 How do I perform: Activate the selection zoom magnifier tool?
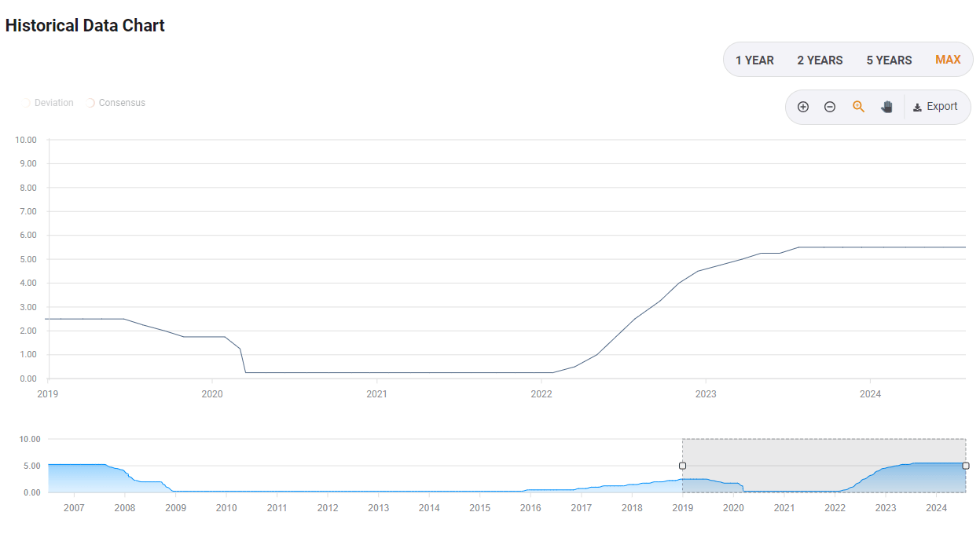click(x=858, y=106)
